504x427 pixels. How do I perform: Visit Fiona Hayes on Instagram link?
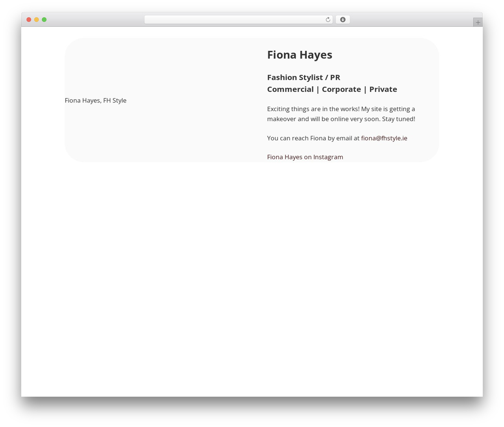[305, 157]
